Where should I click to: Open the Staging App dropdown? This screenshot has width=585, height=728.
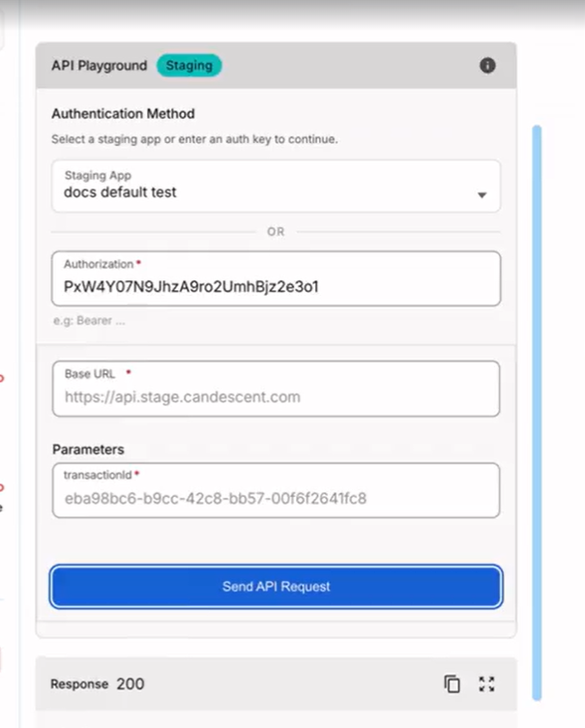276,187
